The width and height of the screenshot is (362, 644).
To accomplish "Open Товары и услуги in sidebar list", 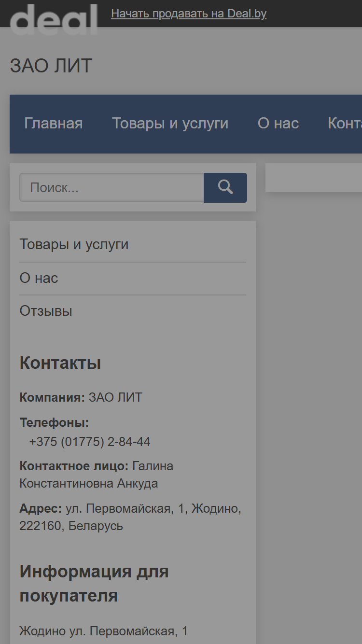I will (x=74, y=244).
